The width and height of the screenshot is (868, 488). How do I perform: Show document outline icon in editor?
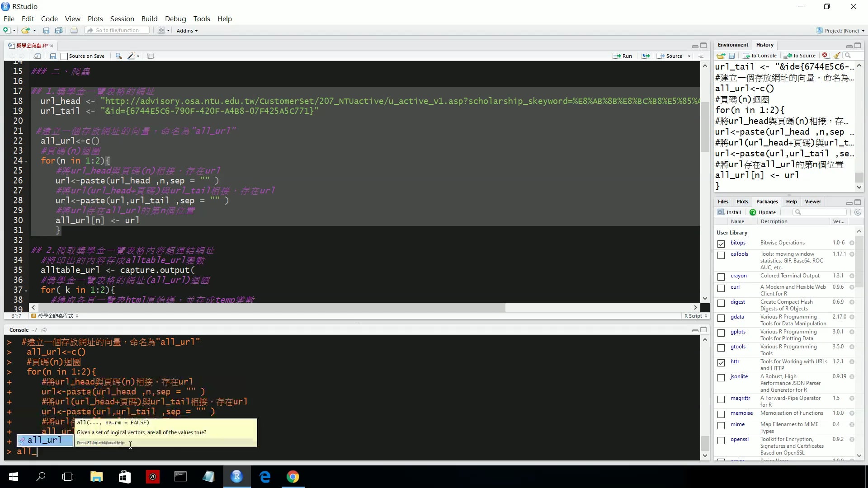[701, 56]
